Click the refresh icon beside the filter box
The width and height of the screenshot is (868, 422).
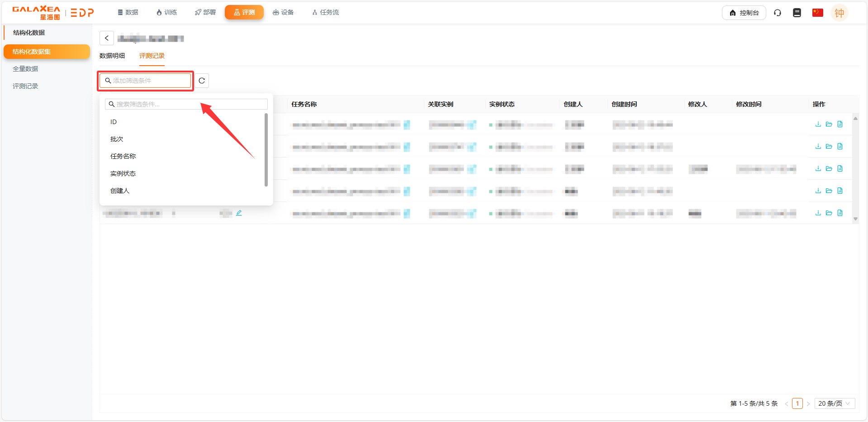(202, 81)
